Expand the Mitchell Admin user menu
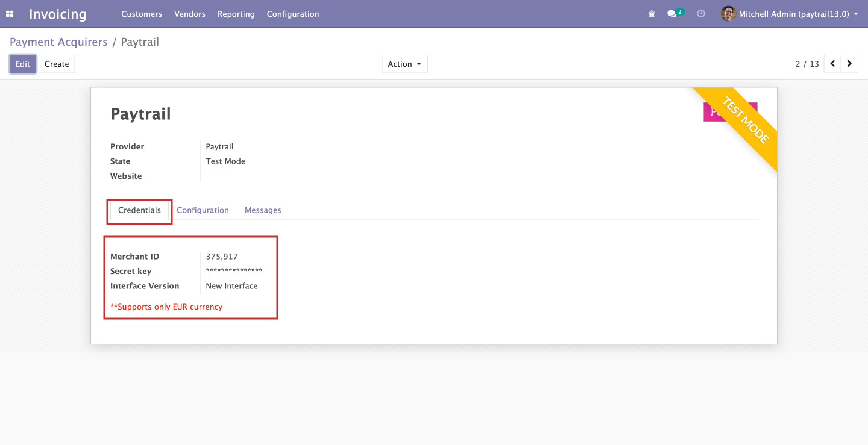This screenshot has width=868, height=445. point(790,14)
